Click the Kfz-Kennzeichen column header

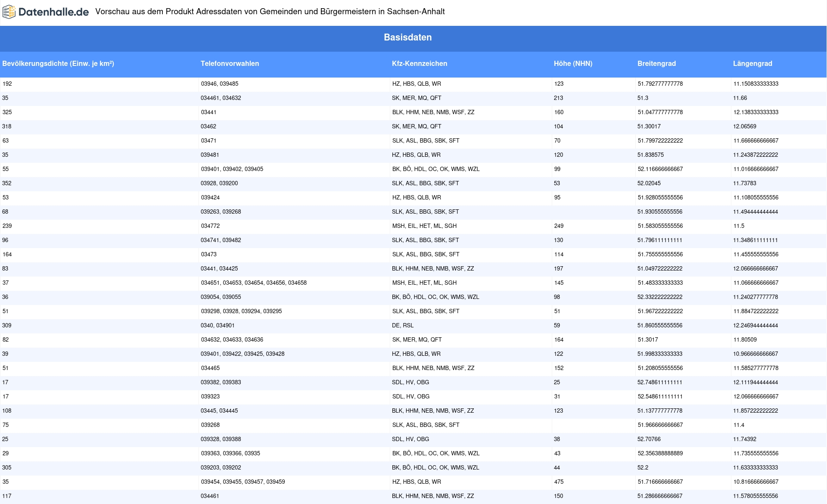(420, 64)
